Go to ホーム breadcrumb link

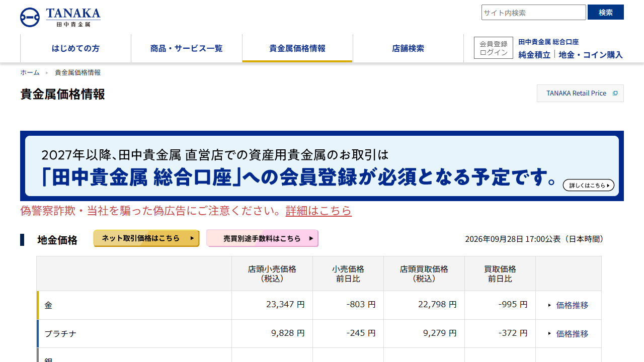tap(30, 72)
